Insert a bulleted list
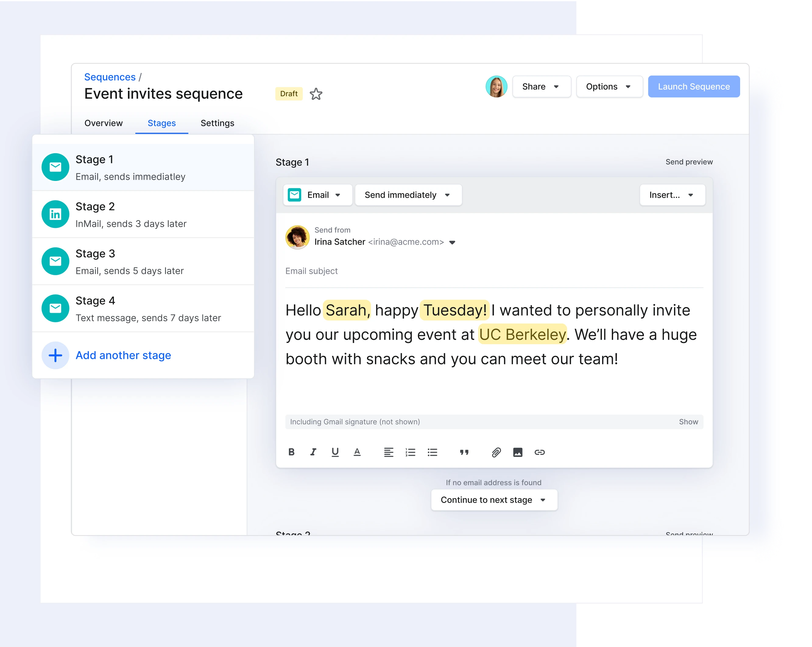812x647 pixels. point(432,452)
